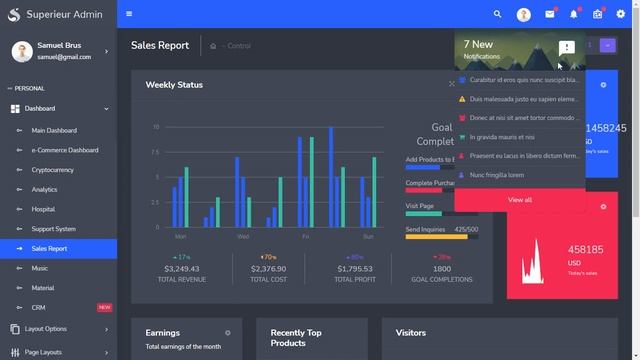Close the Weekly Status card
Image resolution: width=640 pixels, height=360 pixels.
(451, 84)
